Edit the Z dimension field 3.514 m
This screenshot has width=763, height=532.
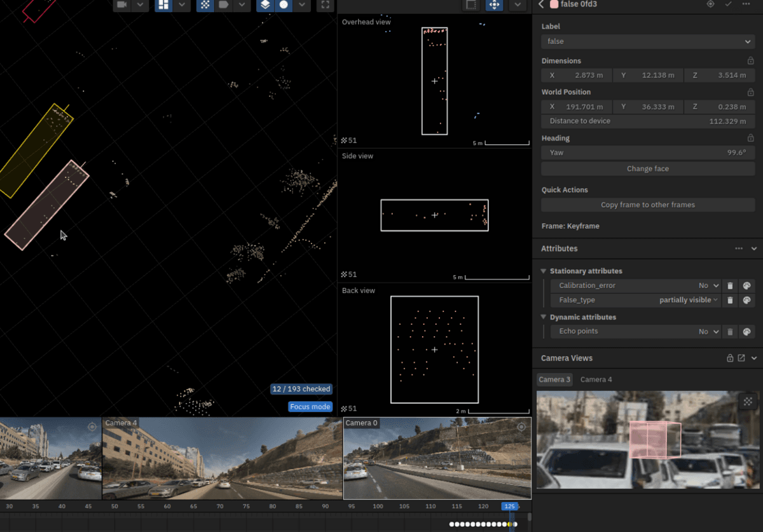point(720,75)
